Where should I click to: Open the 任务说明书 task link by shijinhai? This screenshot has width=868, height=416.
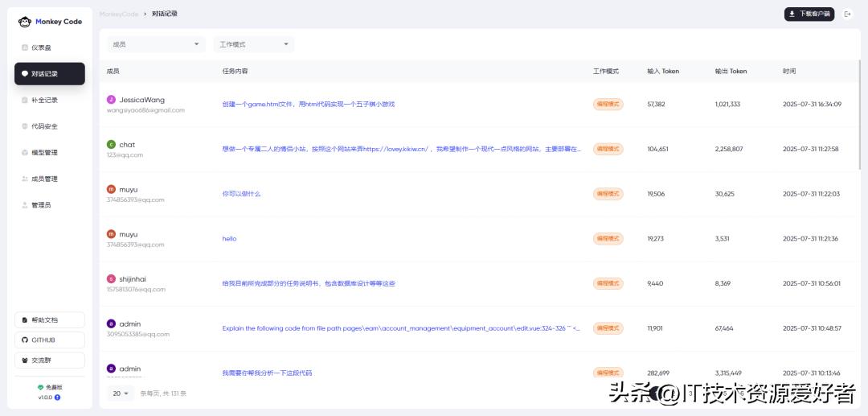(309, 283)
